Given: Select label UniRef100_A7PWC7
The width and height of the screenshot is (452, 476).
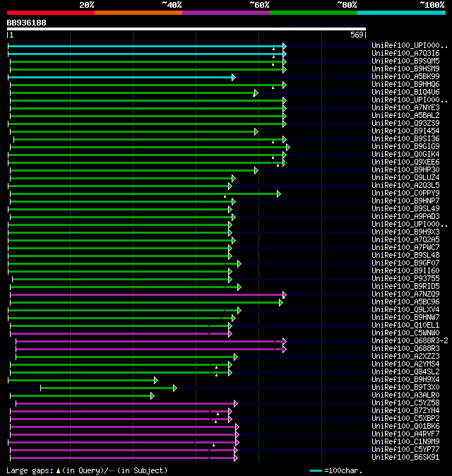Looking at the screenshot, I should (405, 247).
